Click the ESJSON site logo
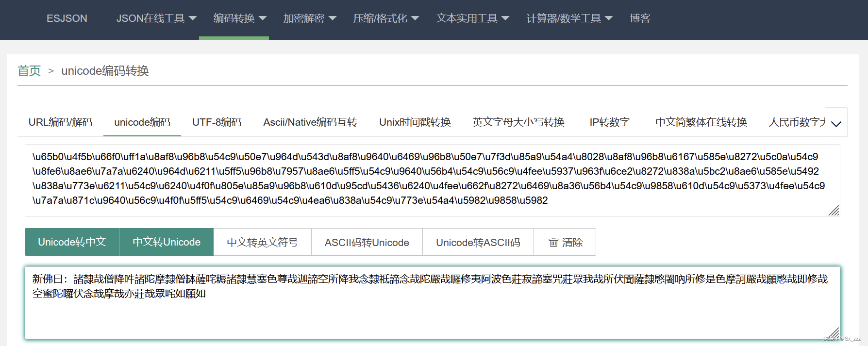The width and height of the screenshot is (868, 346). pyautogui.click(x=67, y=18)
